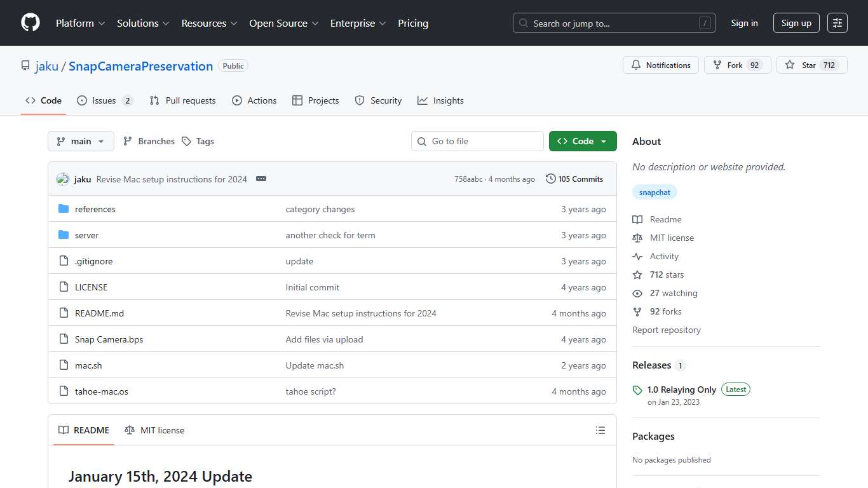This screenshot has width=868, height=488.
Task: Switch to the Issues tab
Action: tap(105, 100)
